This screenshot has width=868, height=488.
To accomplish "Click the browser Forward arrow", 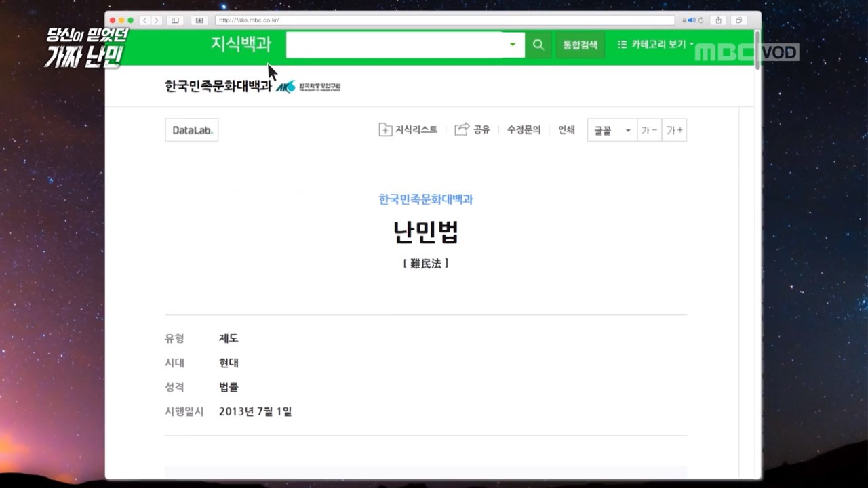I will coord(156,20).
